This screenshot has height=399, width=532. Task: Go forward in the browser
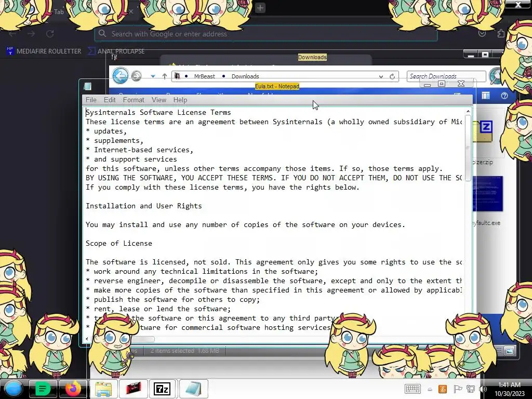(x=31, y=34)
